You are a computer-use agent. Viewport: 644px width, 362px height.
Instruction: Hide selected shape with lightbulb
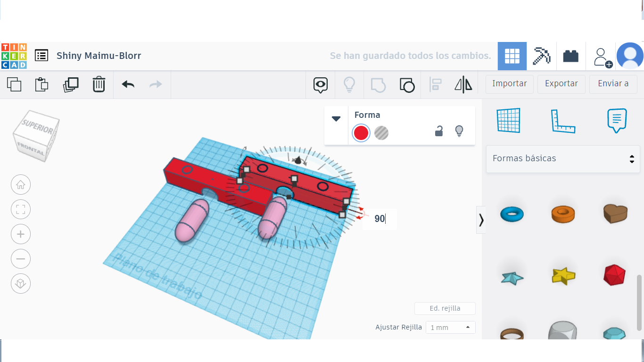(459, 131)
